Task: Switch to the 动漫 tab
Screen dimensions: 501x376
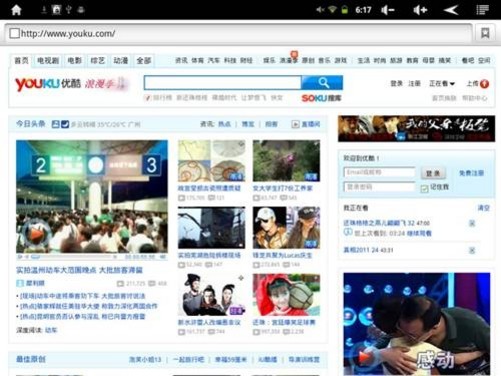Action: (121, 61)
